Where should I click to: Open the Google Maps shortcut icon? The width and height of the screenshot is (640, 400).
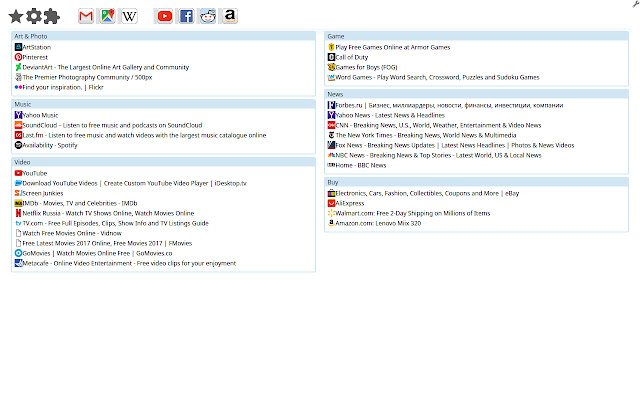pos(107,16)
